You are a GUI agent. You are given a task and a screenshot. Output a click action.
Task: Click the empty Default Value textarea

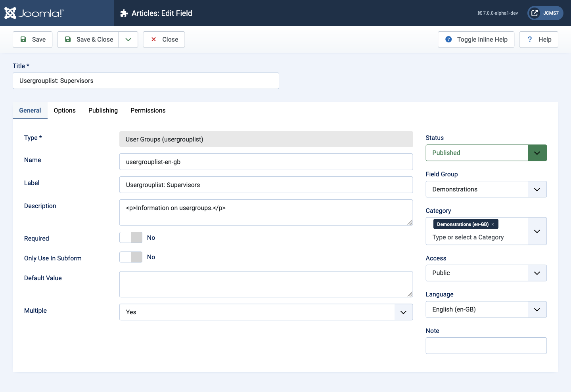tap(266, 284)
